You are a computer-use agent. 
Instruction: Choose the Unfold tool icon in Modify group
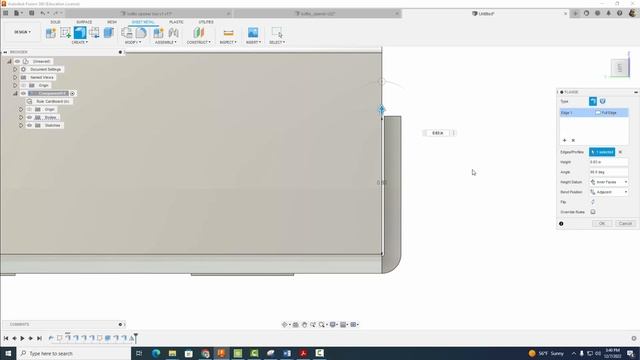click(127, 33)
